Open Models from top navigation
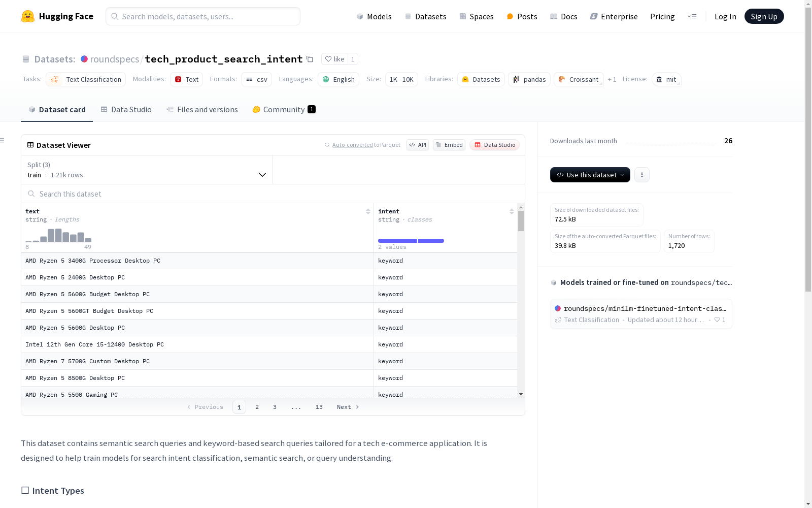The image size is (812, 508). pyautogui.click(x=374, y=16)
